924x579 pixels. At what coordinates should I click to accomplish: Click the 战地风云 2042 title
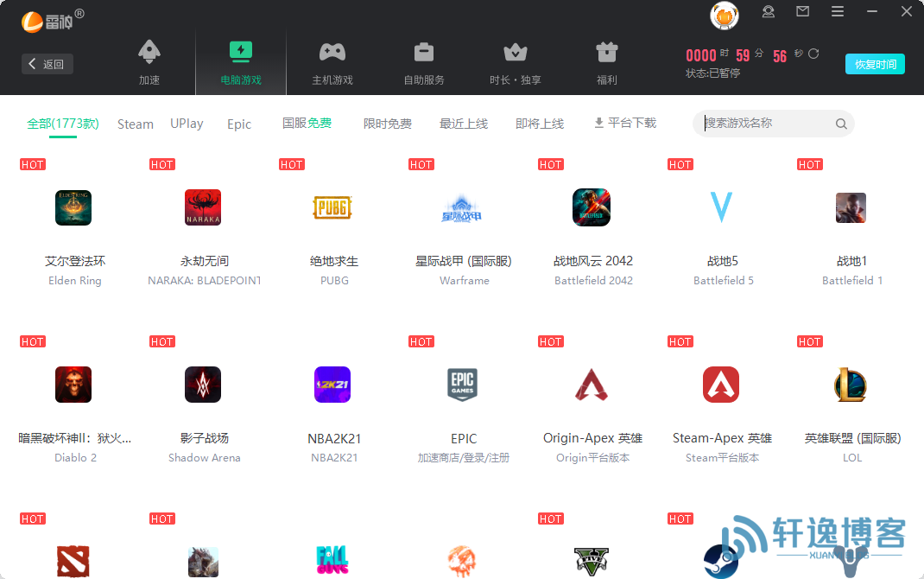pos(593,261)
